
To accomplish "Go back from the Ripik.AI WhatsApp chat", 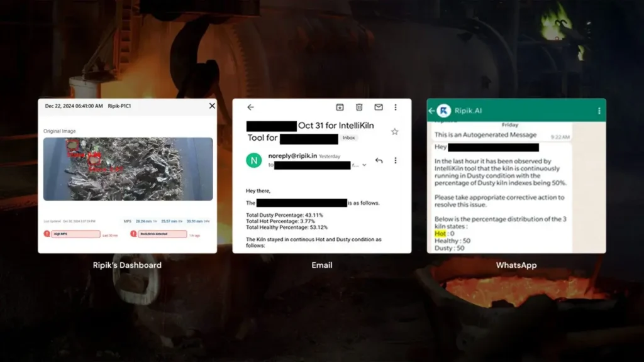I will (x=431, y=111).
